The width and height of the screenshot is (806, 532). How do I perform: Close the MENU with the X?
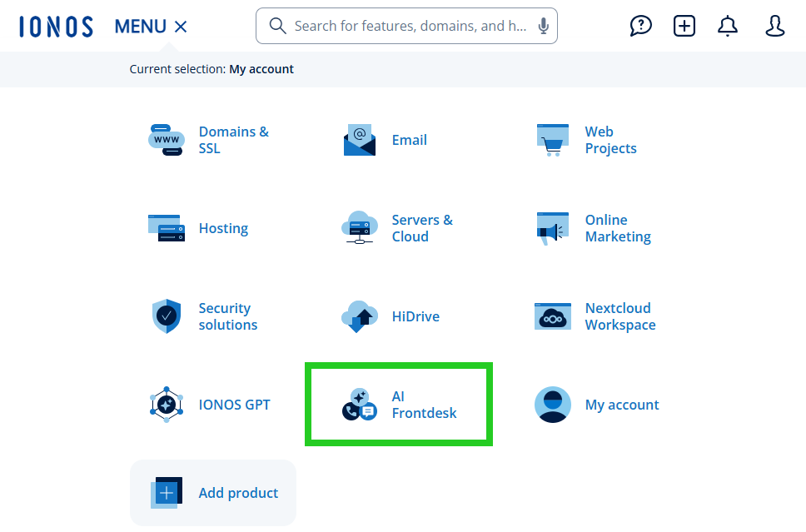[x=181, y=27]
